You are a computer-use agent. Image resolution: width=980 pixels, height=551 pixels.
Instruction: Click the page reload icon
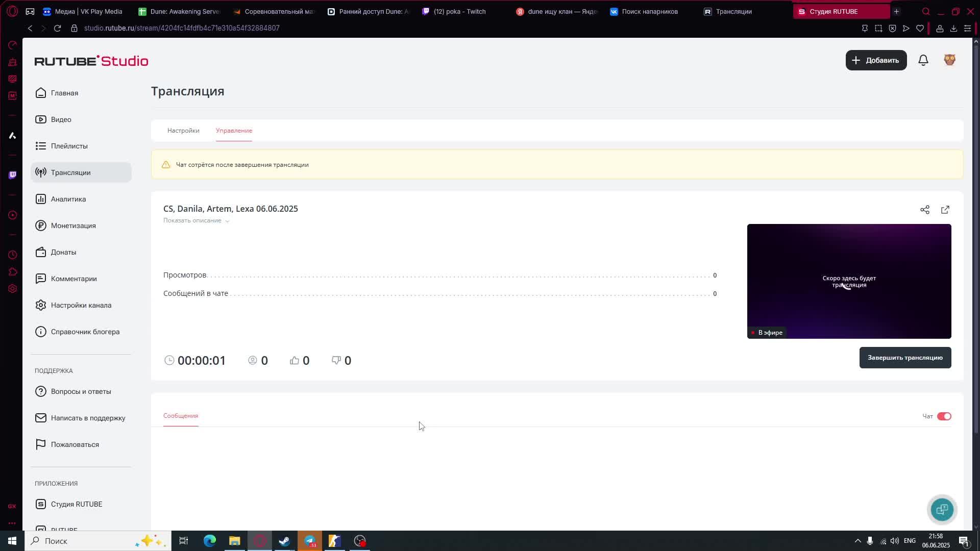tap(57, 28)
